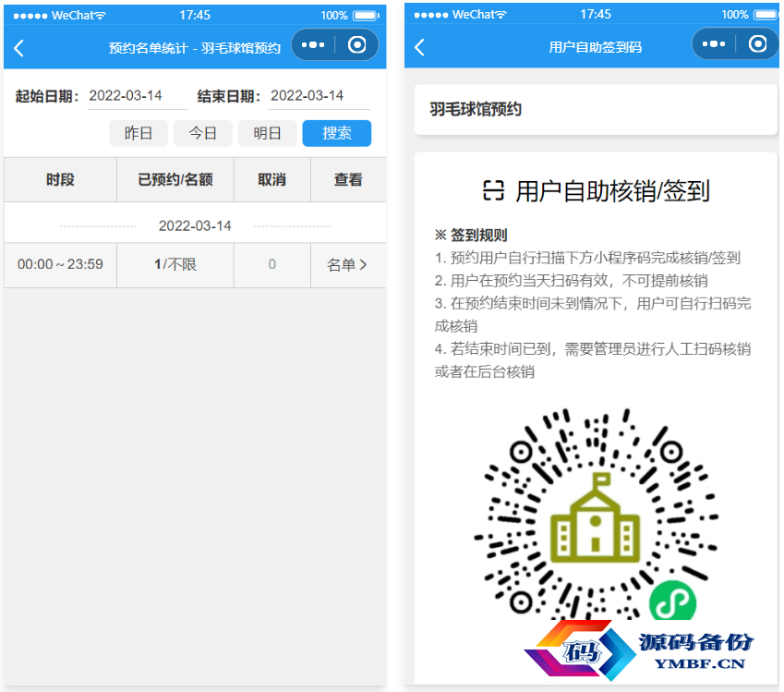Tap the WeChat signal indicator on right phone
Viewport: 784px width, 692px height.
click(460, 15)
